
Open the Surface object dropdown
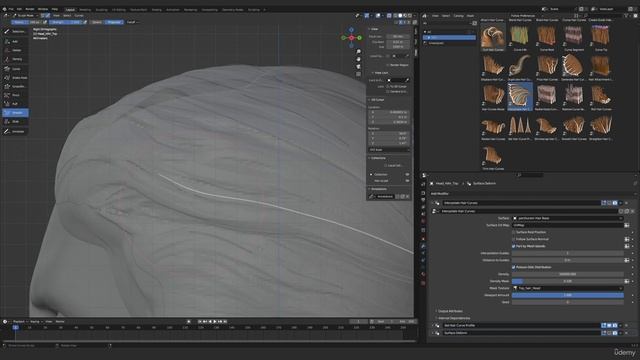click(568, 218)
